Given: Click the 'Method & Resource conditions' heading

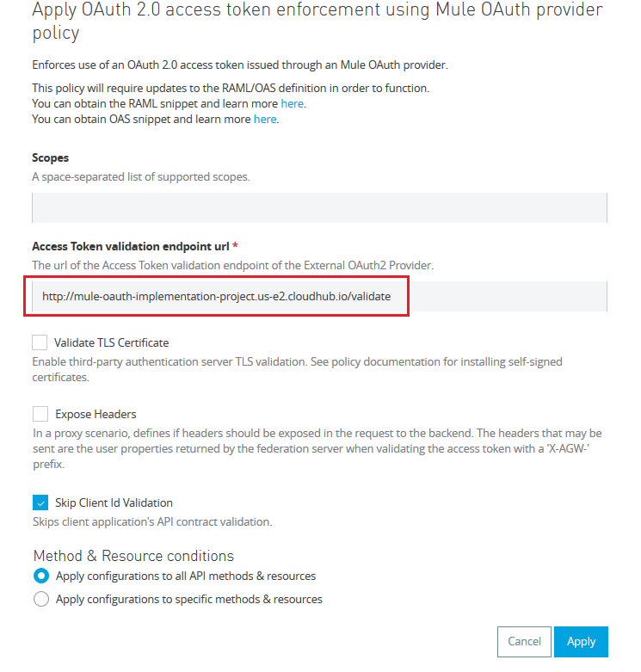Looking at the screenshot, I should point(133,555).
